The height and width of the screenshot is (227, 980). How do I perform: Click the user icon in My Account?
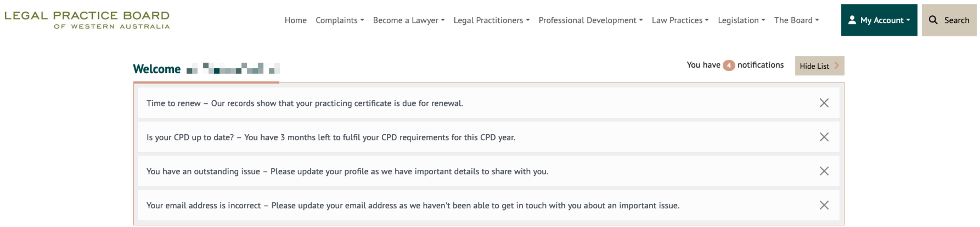click(x=852, y=20)
